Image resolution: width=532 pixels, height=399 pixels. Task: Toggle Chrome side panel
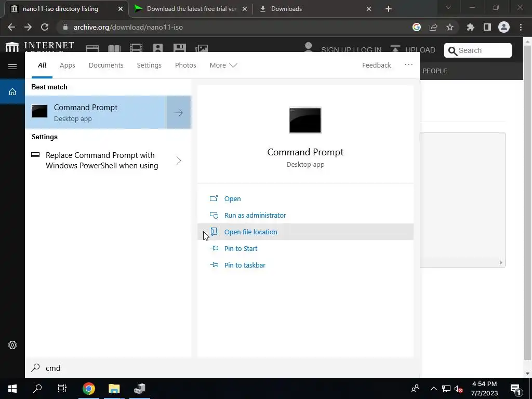click(487, 27)
